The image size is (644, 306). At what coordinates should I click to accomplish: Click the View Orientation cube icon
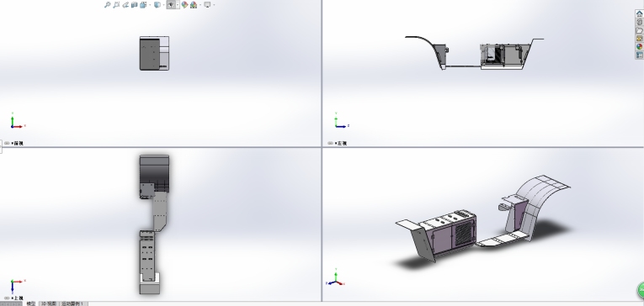143,5
